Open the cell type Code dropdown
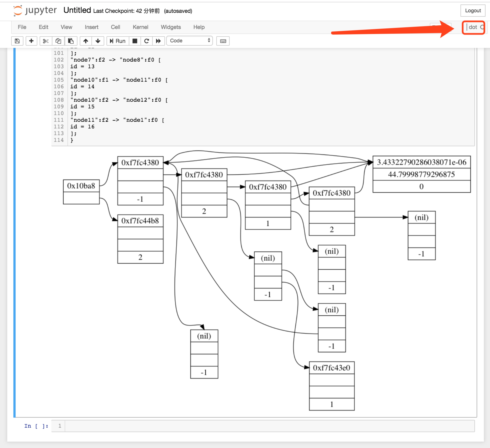The image size is (490, 448). pos(190,41)
